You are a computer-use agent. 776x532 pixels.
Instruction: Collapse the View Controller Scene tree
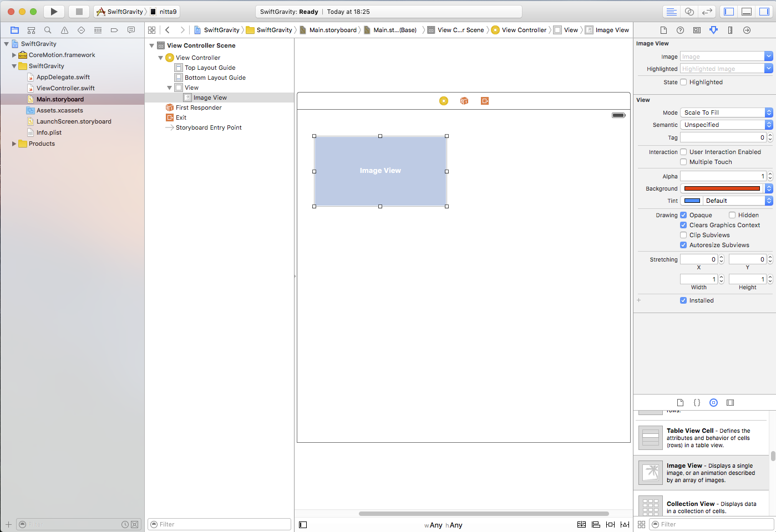click(151, 45)
